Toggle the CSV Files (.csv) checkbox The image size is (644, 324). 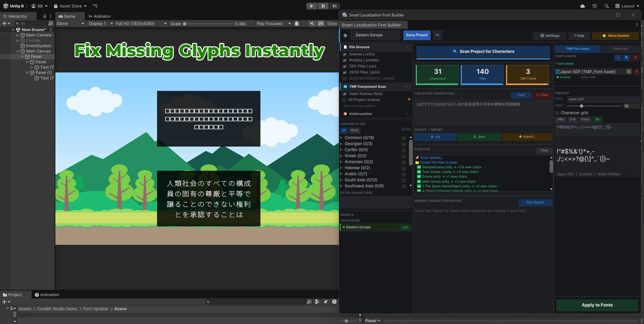click(x=345, y=66)
